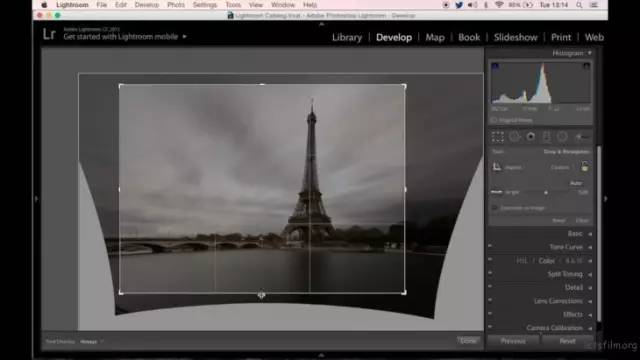Expand the Split Toning panel triangle
Screen dimensions: 640x360
590,275
